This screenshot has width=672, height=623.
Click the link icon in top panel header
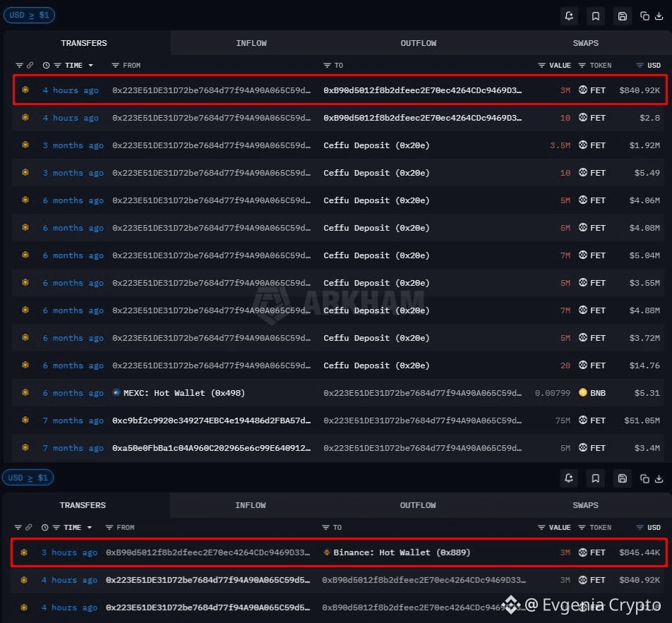pyautogui.click(x=30, y=65)
